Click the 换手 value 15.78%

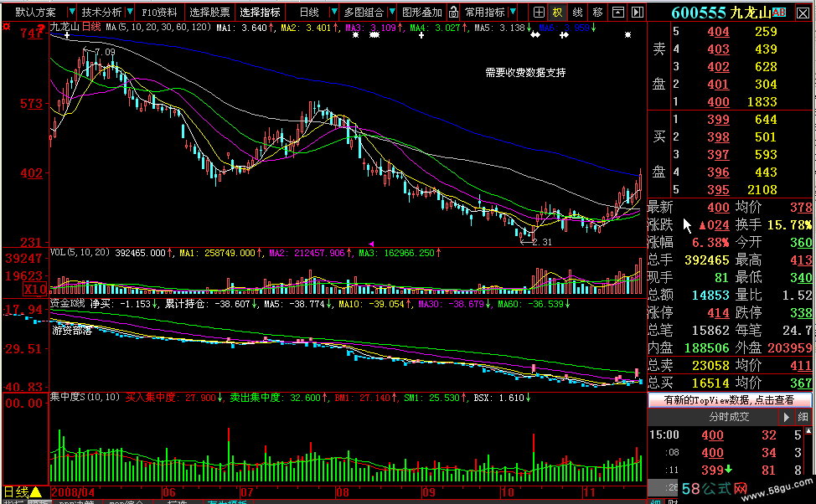coord(789,224)
